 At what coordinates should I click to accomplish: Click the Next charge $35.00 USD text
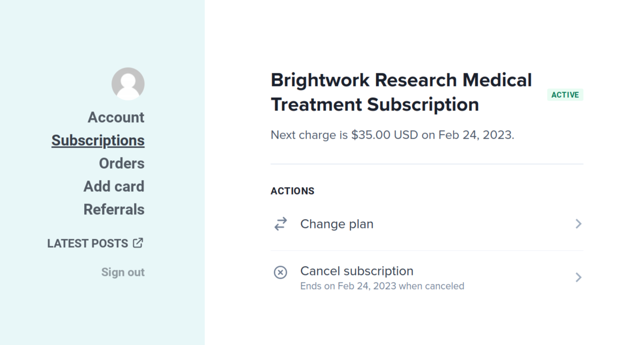[x=392, y=135]
